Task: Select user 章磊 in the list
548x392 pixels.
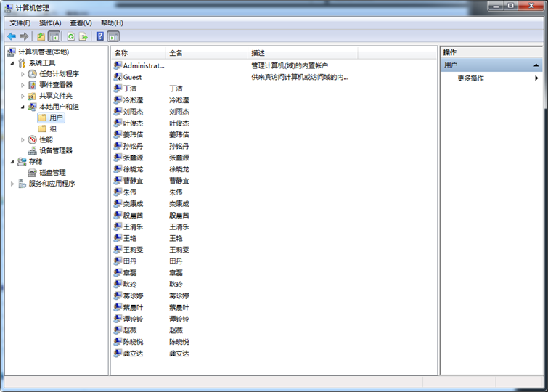Action: (x=130, y=273)
